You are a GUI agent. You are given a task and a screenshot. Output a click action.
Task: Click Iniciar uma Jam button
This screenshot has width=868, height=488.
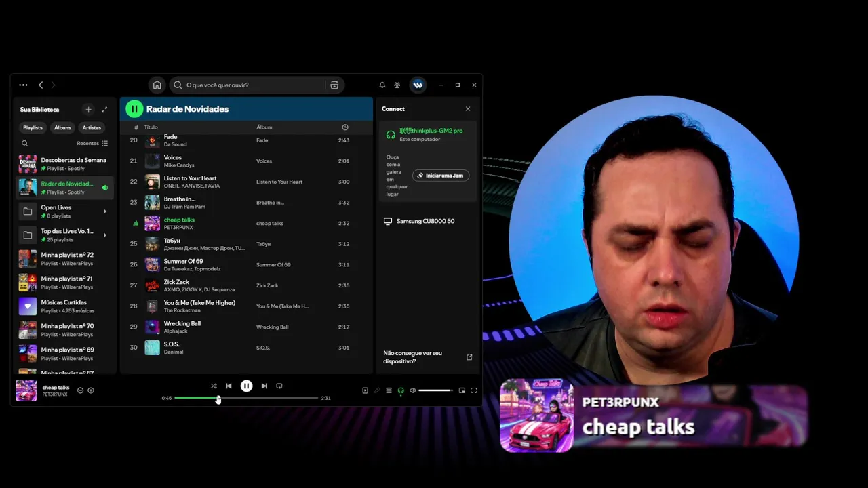coord(441,176)
